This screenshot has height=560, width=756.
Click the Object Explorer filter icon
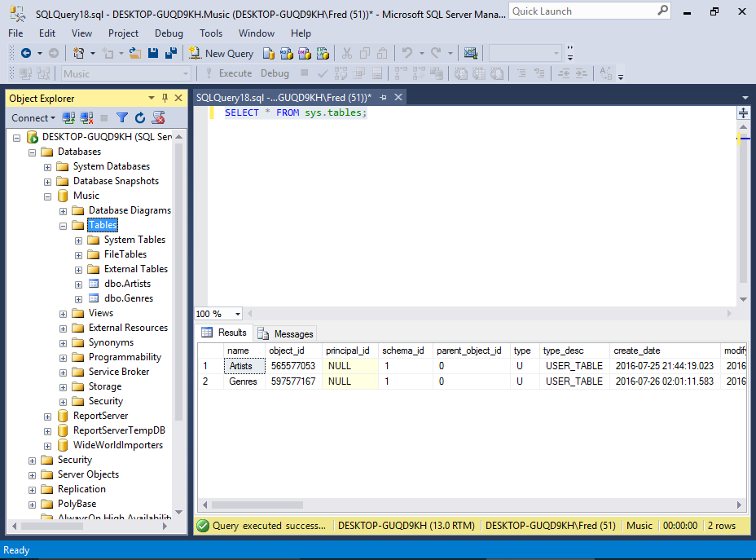(121, 118)
